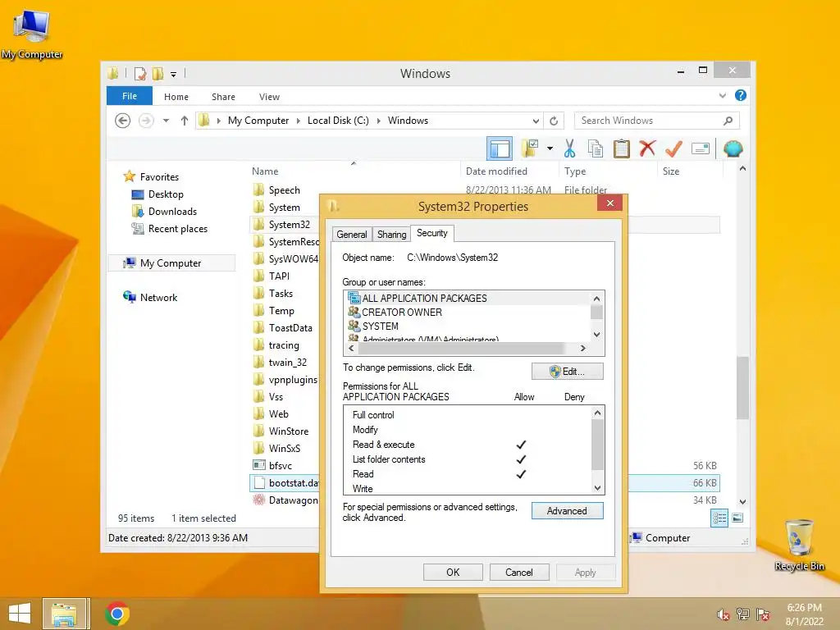Open the View ribbon tab
The height and width of the screenshot is (630, 840).
pyautogui.click(x=269, y=97)
